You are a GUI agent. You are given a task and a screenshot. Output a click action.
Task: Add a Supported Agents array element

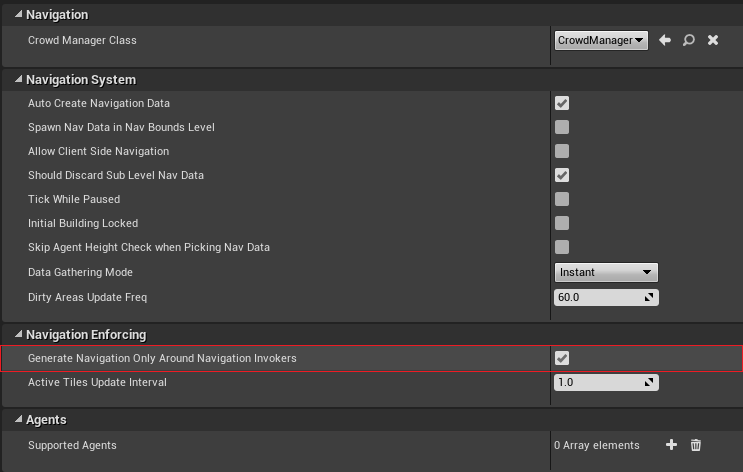pyautogui.click(x=671, y=445)
